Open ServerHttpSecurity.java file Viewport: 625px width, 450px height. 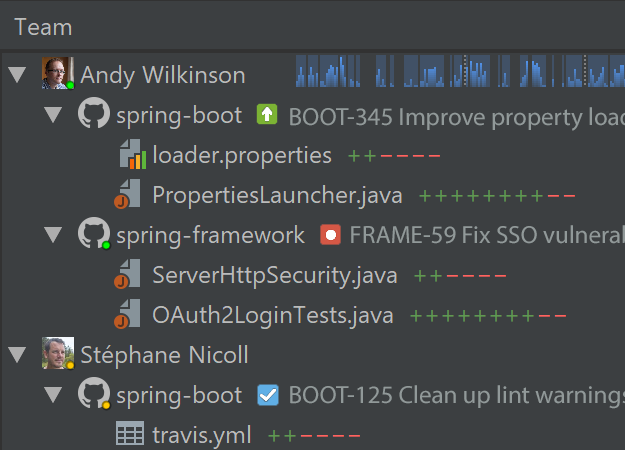pos(275,275)
